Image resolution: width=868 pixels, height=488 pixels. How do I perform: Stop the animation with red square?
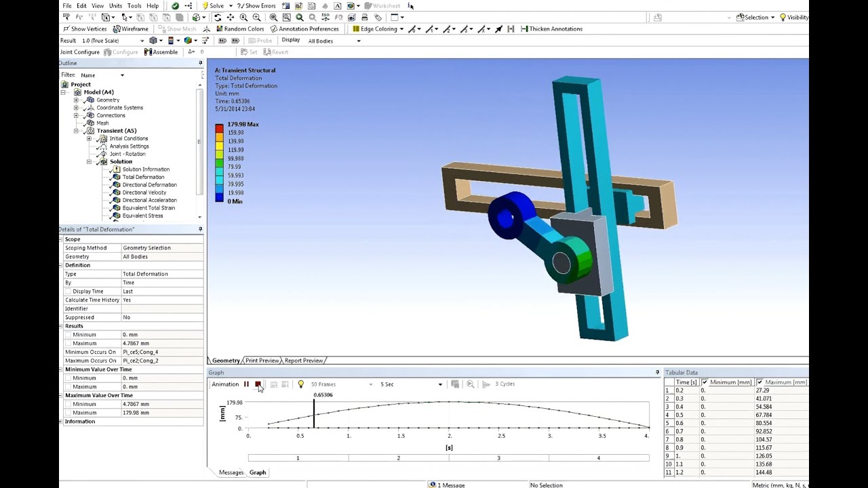(258, 384)
